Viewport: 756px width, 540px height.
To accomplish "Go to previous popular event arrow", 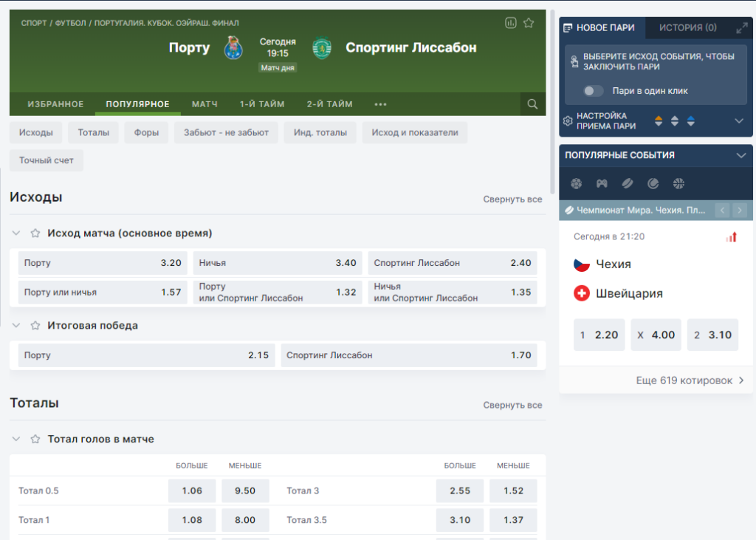I will click(722, 211).
